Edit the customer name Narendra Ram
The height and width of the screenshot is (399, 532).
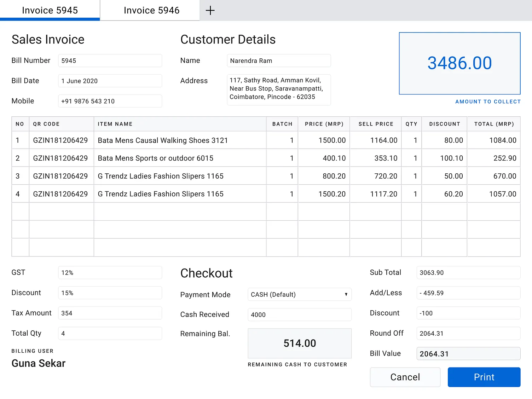279,60
